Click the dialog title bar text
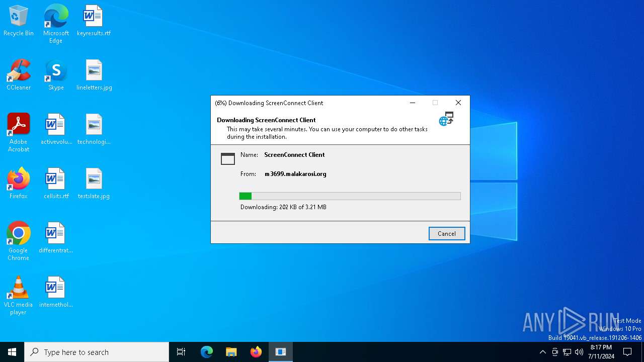 269,103
